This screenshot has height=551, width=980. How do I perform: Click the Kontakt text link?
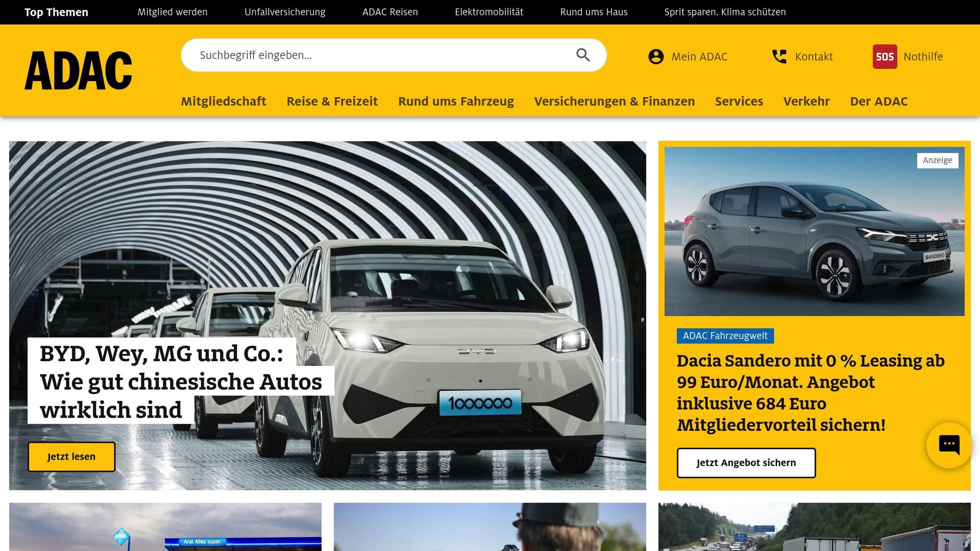pyautogui.click(x=813, y=56)
